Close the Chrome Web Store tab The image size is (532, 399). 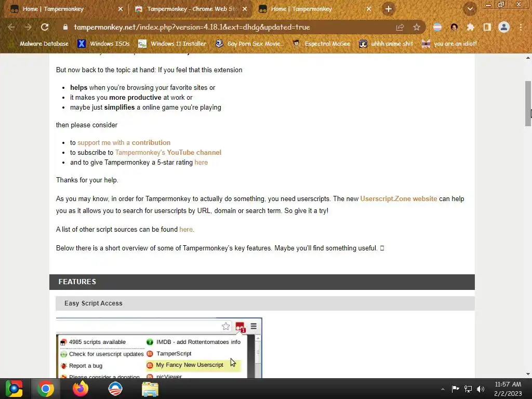(x=245, y=9)
